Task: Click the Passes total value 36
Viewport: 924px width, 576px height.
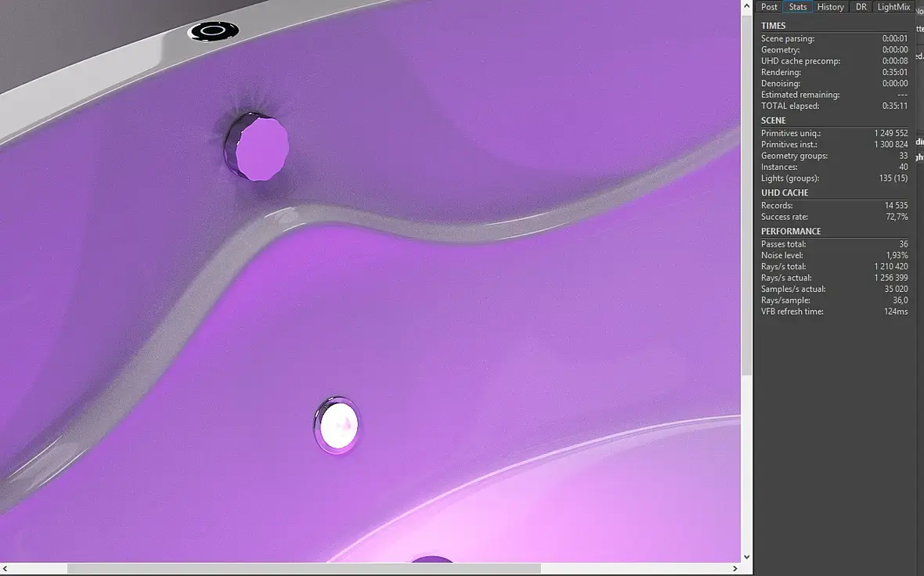Action: click(904, 244)
